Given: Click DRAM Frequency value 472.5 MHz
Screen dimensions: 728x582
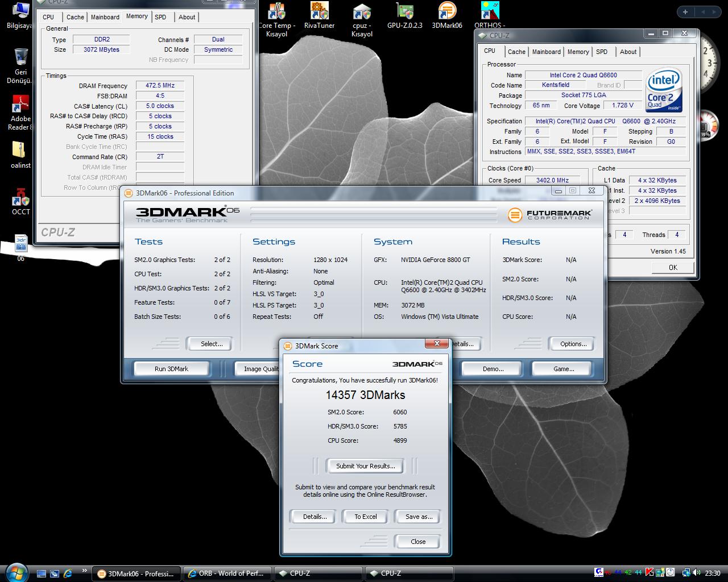Looking at the screenshot, I should tap(160, 86).
